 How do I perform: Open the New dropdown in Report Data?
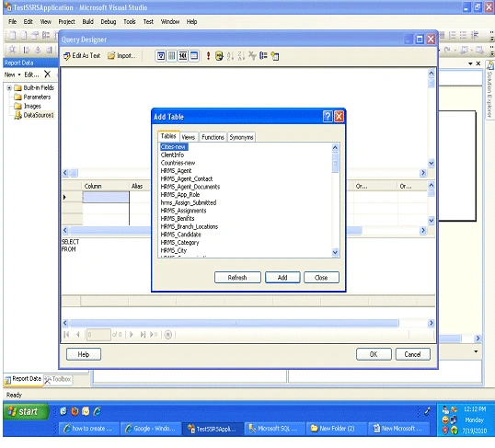[12, 75]
